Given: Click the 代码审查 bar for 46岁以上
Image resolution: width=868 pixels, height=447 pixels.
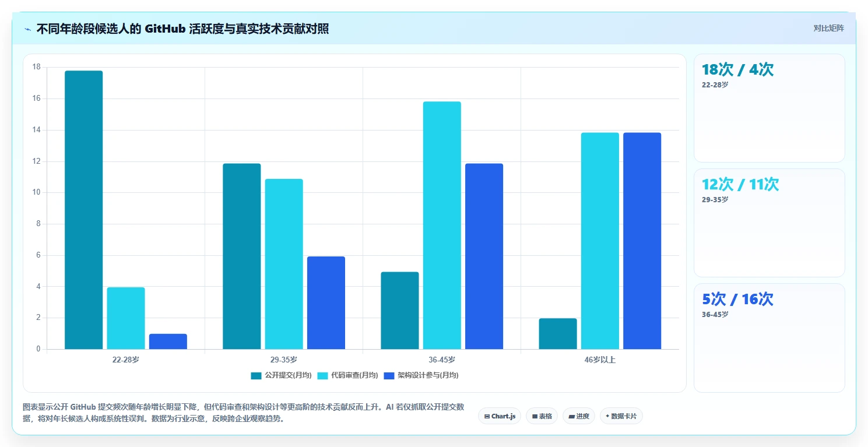Looking at the screenshot, I should coord(600,241).
